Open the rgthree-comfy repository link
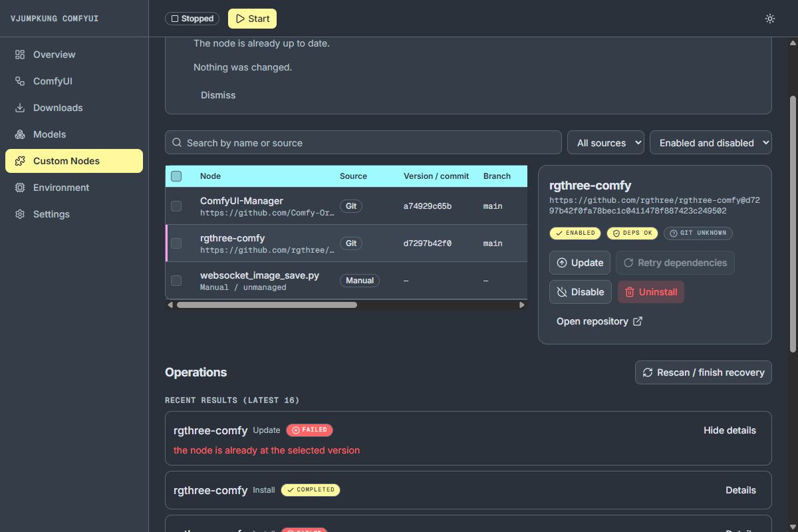This screenshot has width=798, height=532. [599, 321]
